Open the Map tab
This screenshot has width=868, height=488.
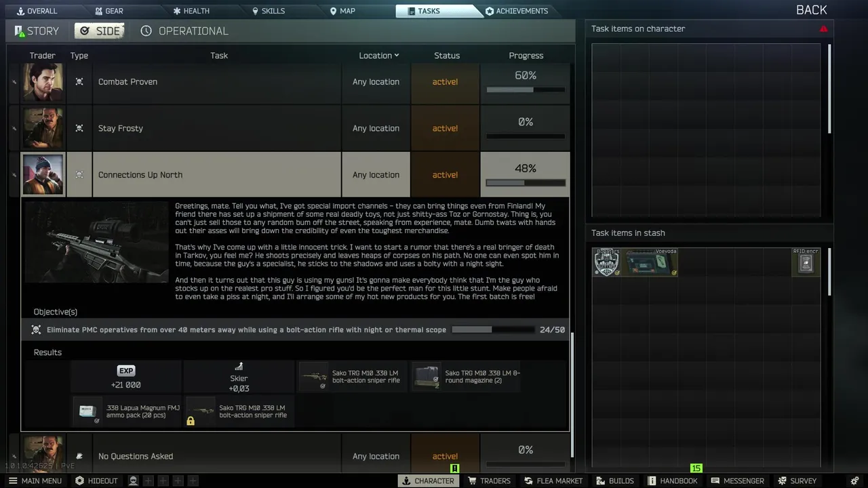tap(342, 11)
